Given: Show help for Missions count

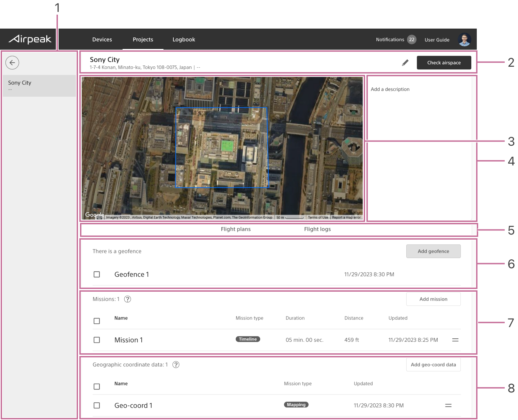Looking at the screenshot, I should (127, 299).
